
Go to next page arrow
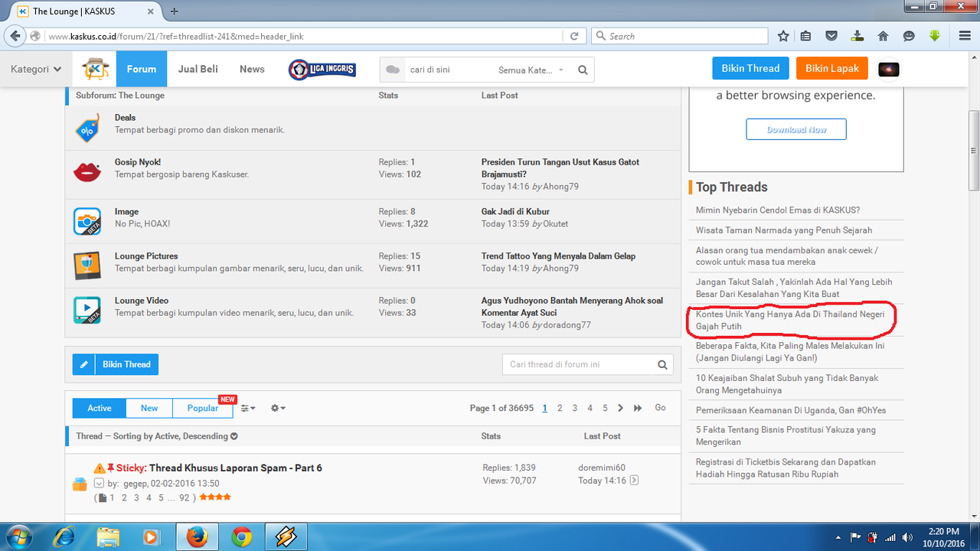(621, 408)
